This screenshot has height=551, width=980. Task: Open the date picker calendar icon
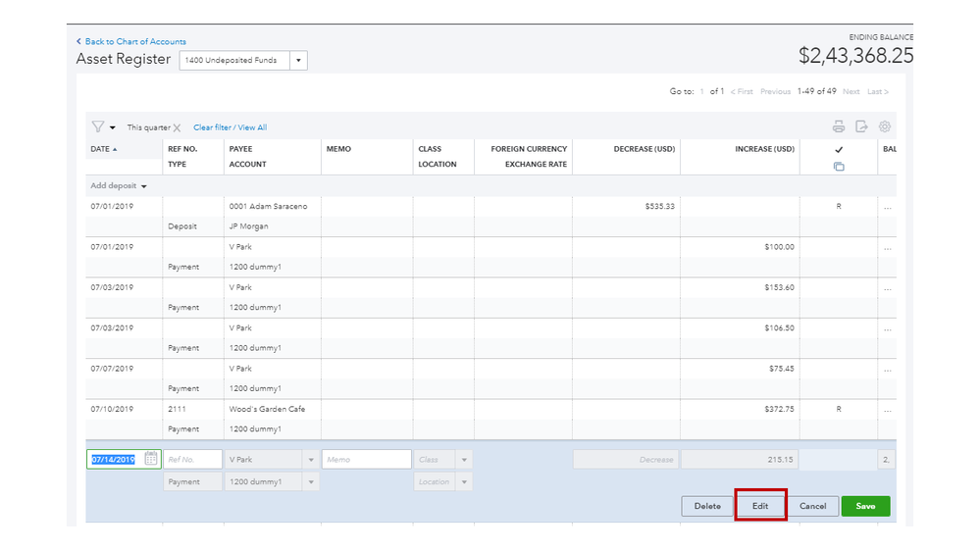click(151, 459)
